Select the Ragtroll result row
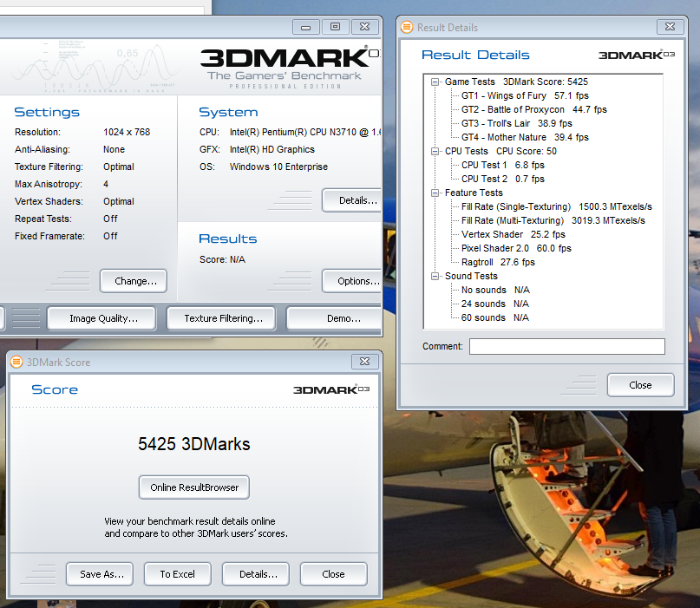The image size is (700, 608). [x=498, y=262]
